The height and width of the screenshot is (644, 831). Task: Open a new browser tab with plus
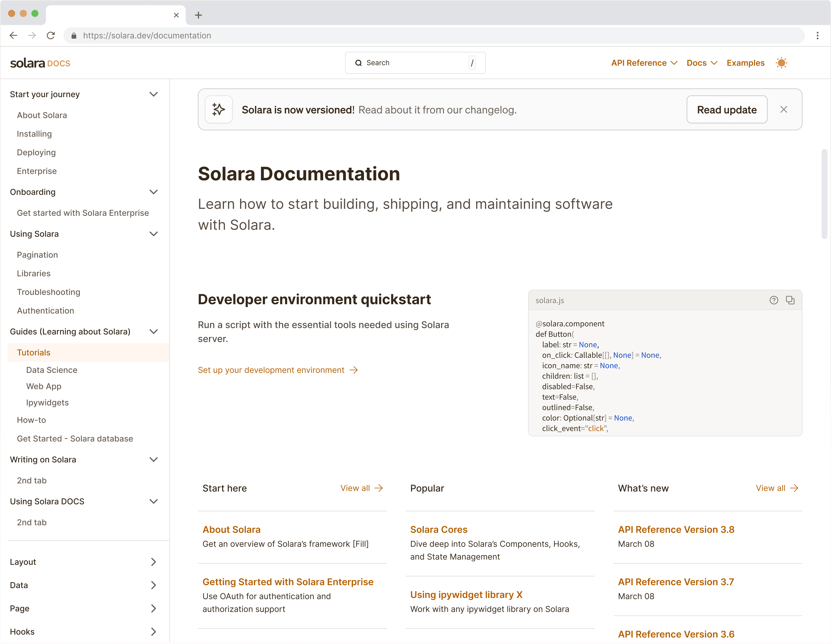pyautogui.click(x=198, y=15)
